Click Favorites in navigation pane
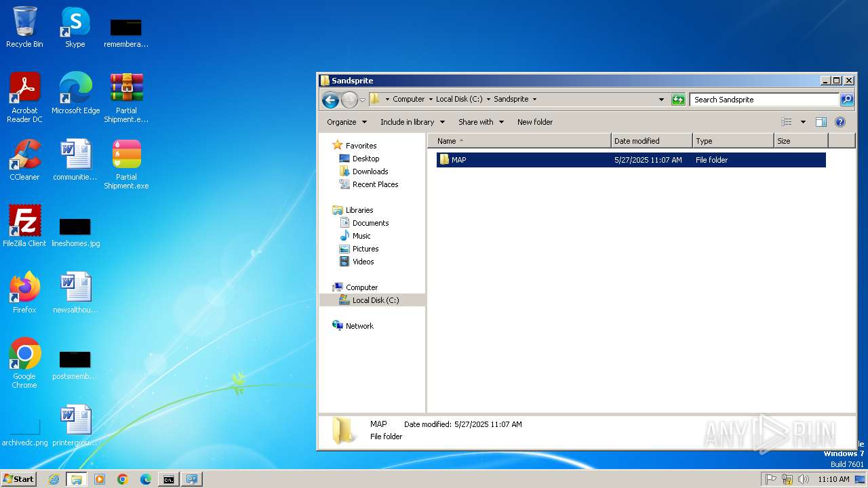Viewport: 868px width, 488px height. pos(361,146)
